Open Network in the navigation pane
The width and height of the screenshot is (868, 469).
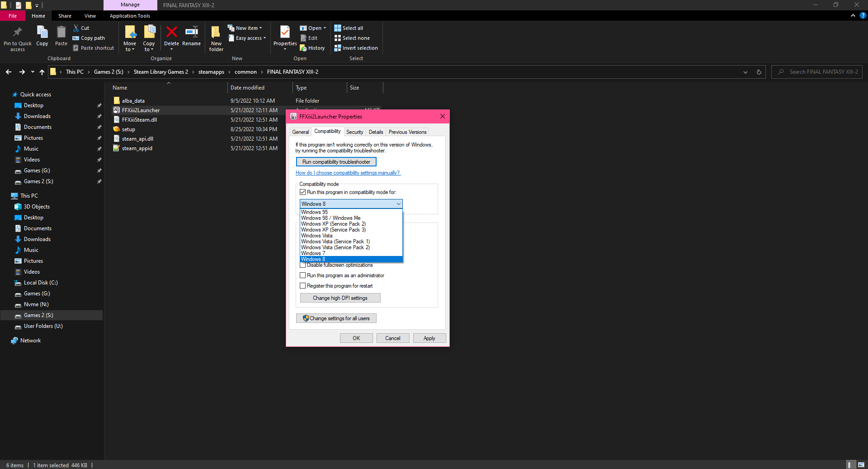(30, 341)
